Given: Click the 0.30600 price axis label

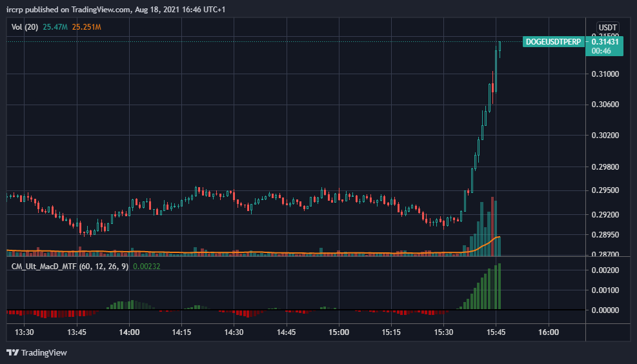Looking at the screenshot, I should coord(605,105).
